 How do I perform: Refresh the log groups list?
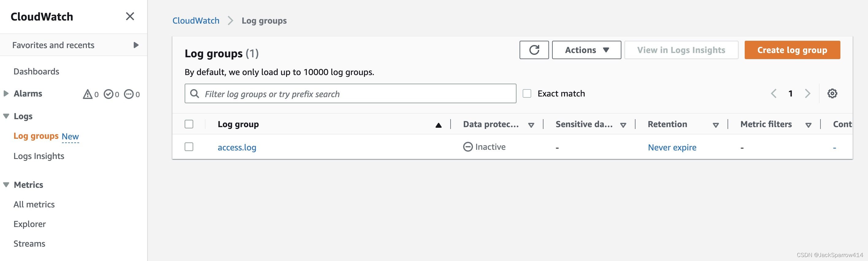tap(534, 50)
